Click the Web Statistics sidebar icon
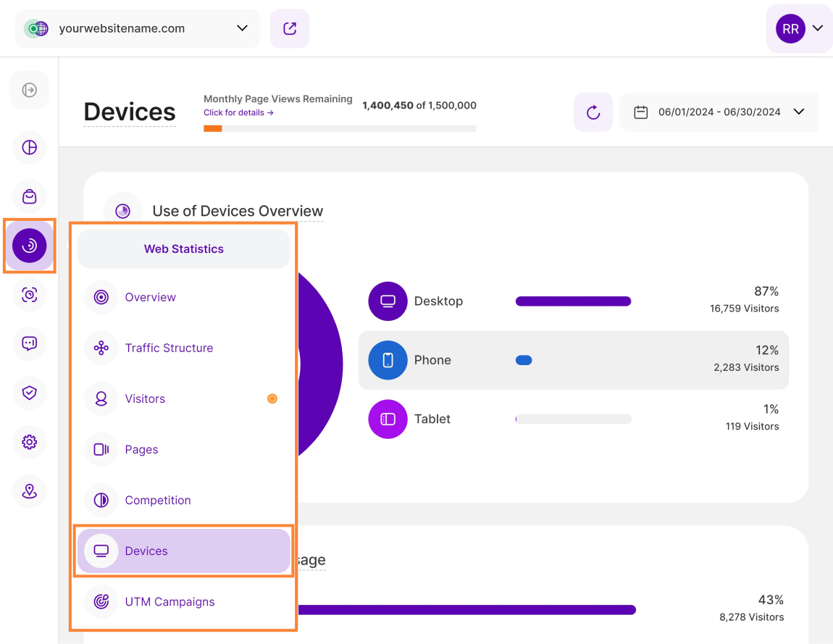The image size is (833, 644). (29, 246)
